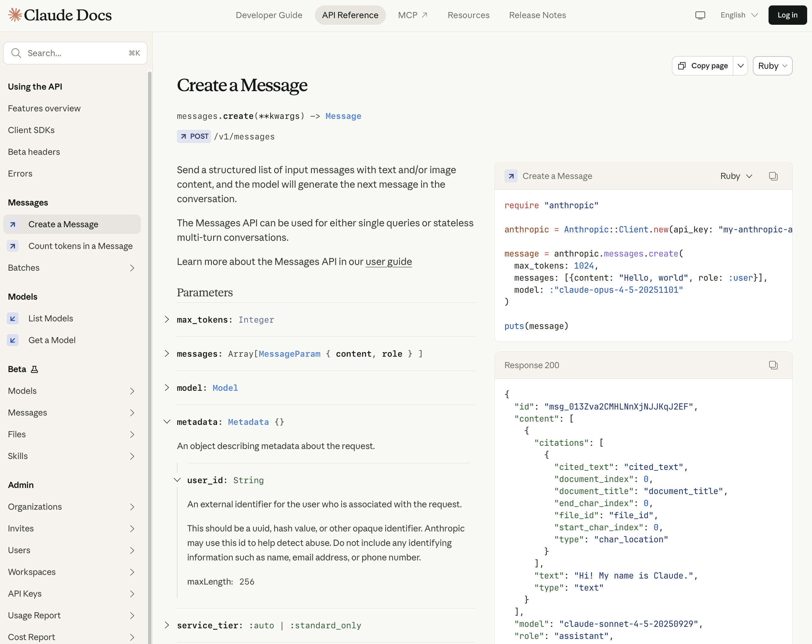This screenshot has height=644, width=812.
Task: Click the Claude Docs starburst logo
Action: click(x=15, y=15)
